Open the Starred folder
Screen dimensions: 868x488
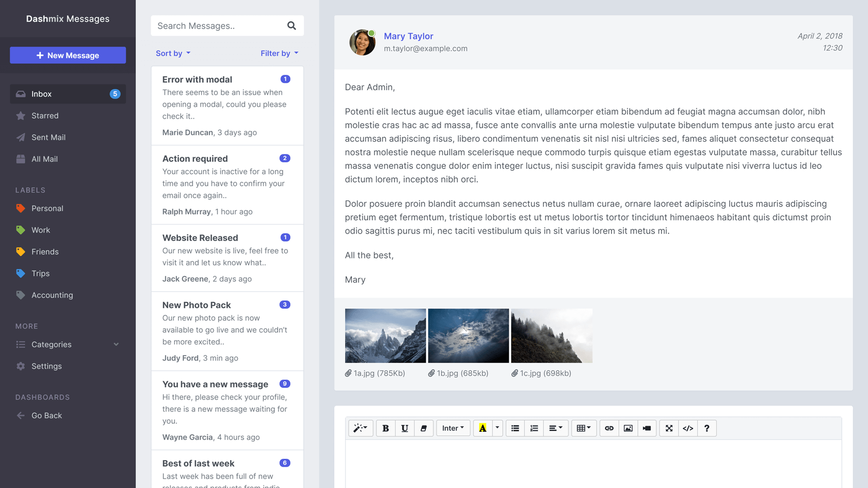45,115
